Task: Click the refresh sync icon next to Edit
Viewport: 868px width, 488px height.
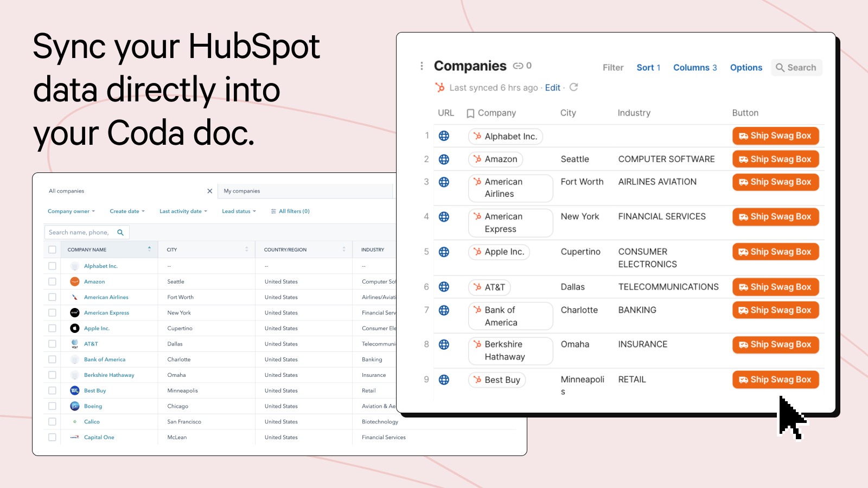Action: [573, 87]
